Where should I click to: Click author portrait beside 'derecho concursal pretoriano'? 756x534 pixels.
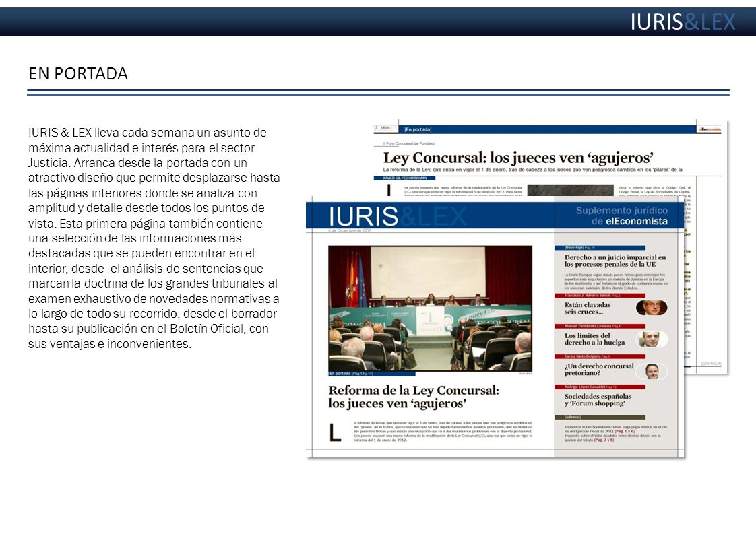[652, 371]
